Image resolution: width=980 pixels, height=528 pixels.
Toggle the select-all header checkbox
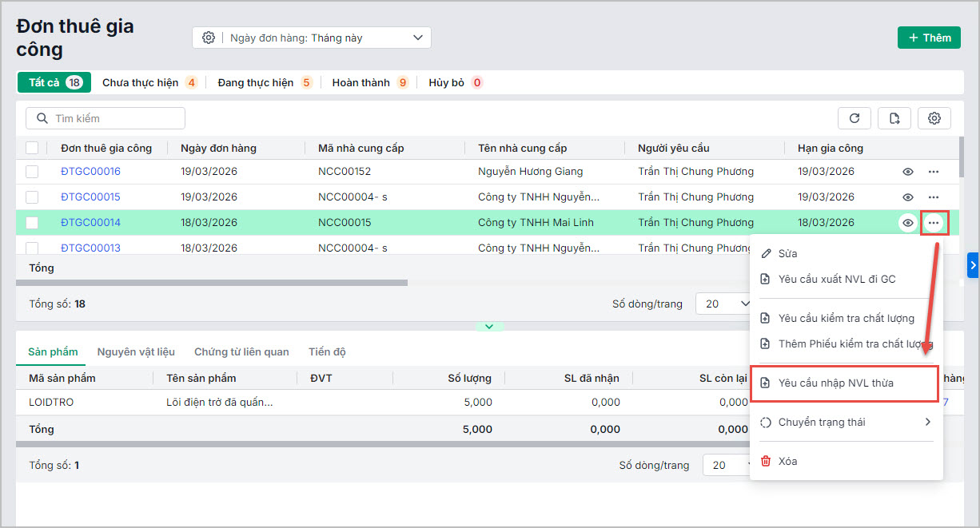click(x=32, y=148)
